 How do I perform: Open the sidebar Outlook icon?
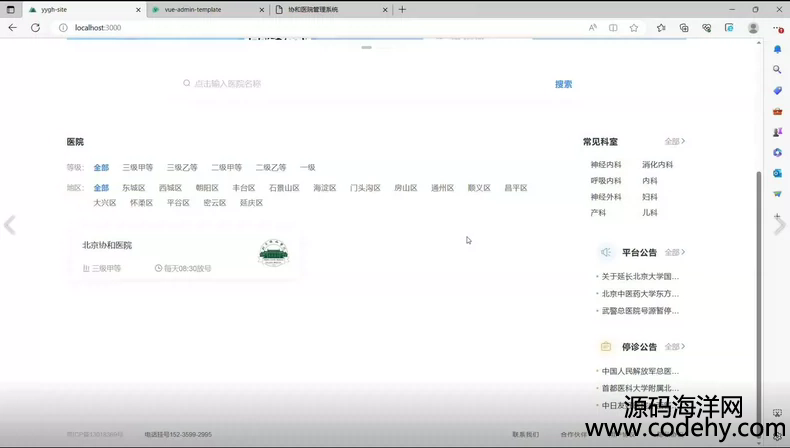[x=777, y=173]
